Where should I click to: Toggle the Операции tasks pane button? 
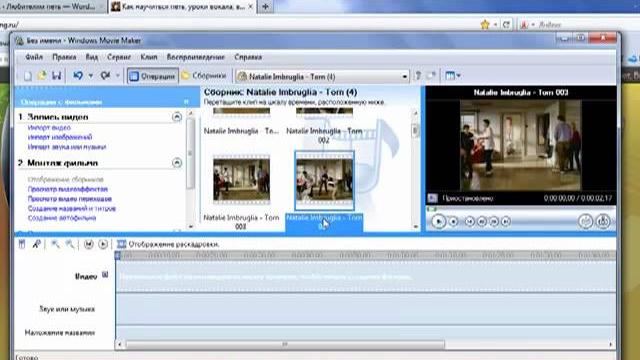tap(153, 76)
